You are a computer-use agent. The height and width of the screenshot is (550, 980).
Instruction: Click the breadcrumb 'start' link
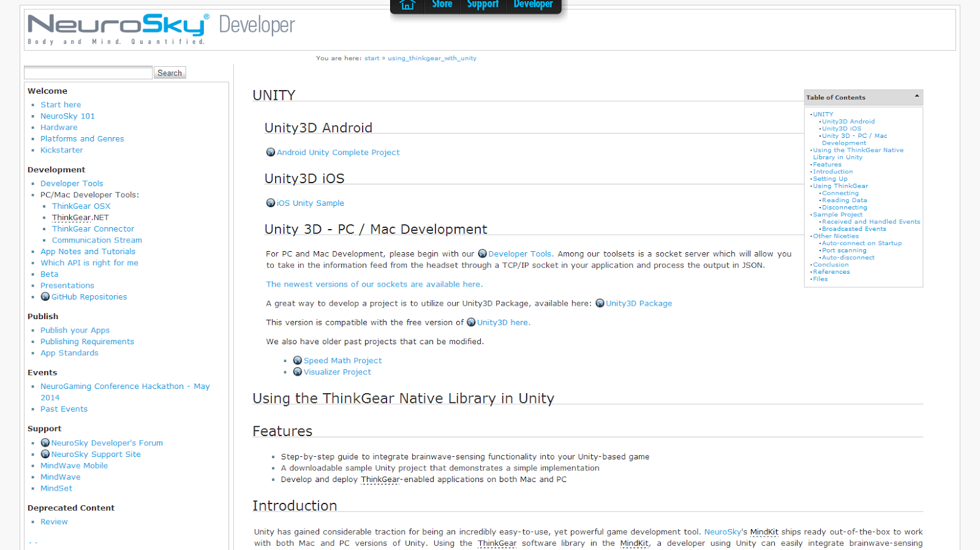point(372,58)
